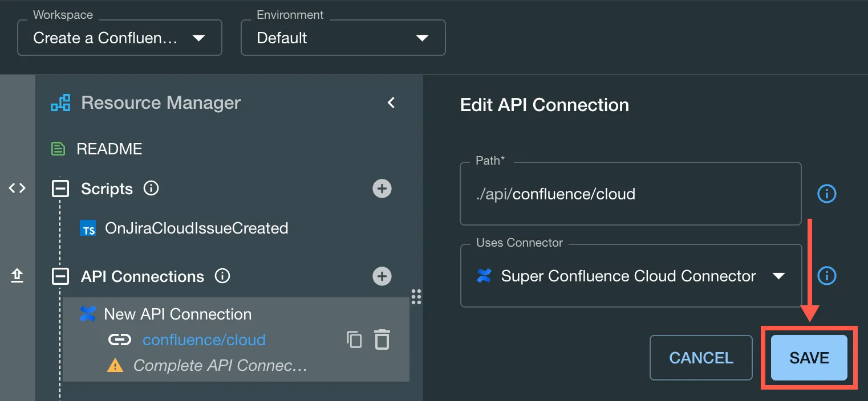Click the Confluence icon in connector dropdown
This screenshot has width=868, height=401.
(484, 276)
